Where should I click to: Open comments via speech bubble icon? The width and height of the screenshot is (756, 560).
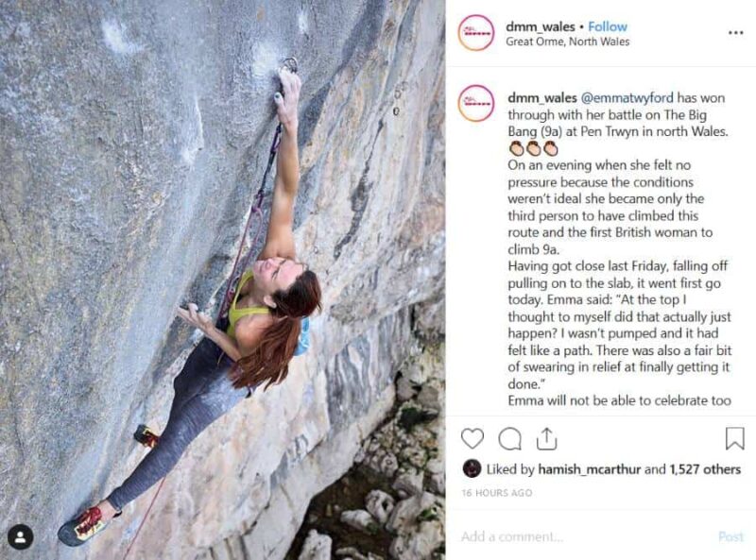(509, 438)
